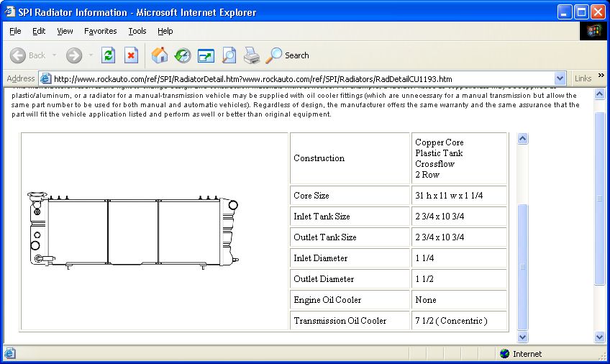
Task: Click the inner frame scrollbar down arrow
Action: pos(522,337)
